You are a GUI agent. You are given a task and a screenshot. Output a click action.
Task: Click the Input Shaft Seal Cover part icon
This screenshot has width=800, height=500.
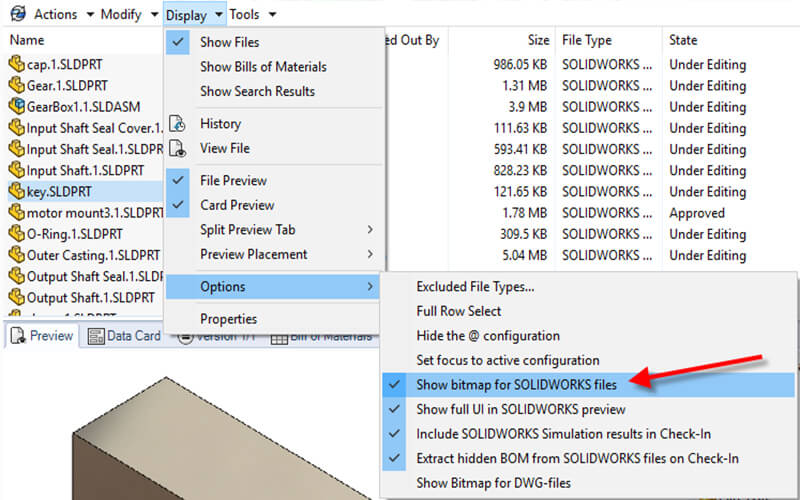[x=16, y=128]
